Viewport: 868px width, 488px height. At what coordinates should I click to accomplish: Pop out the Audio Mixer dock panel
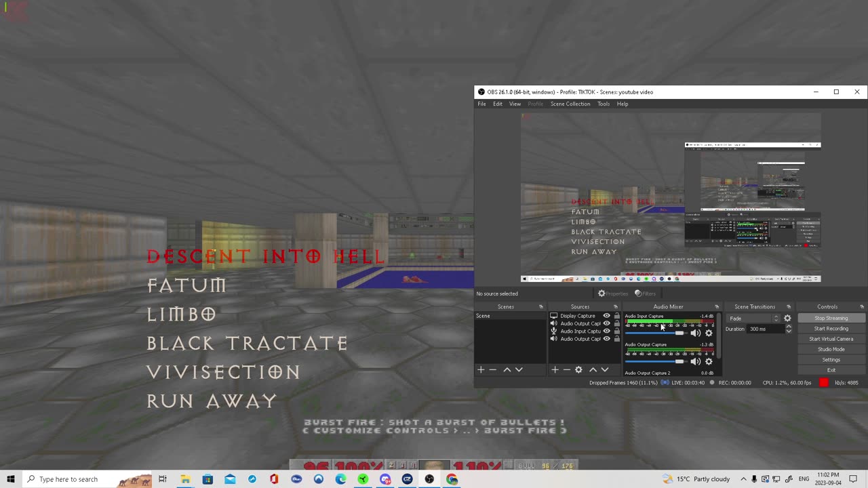coord(717,307)
